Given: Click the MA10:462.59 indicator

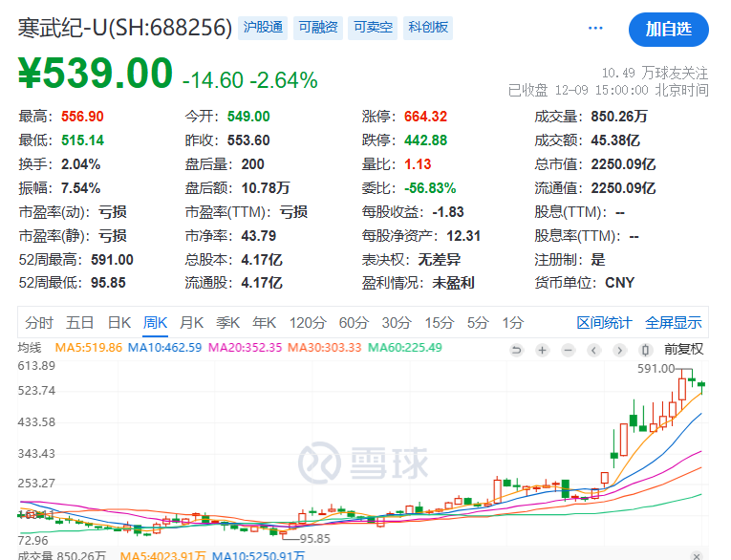Looking at the screenshot, I should point(164,348).
